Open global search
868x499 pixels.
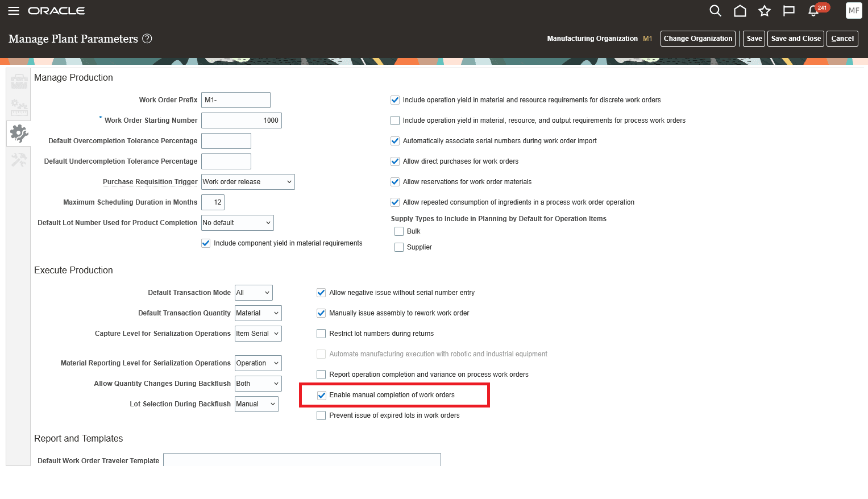click(715, 10)
